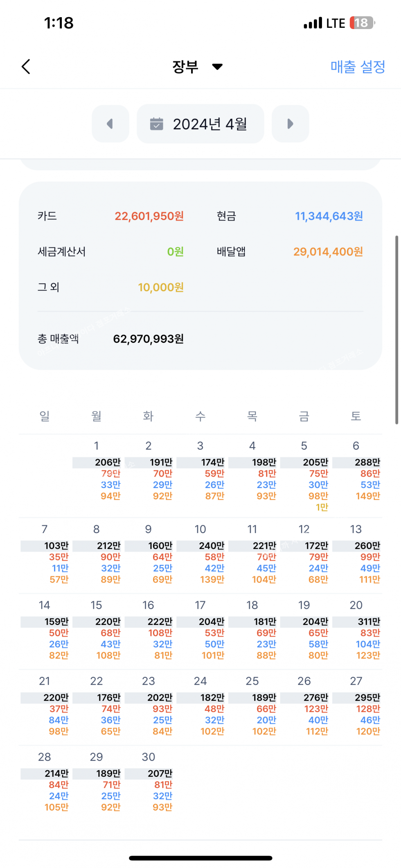
Task: Open the 장부 dropdown arrow
Action: [x=217, y=67]
